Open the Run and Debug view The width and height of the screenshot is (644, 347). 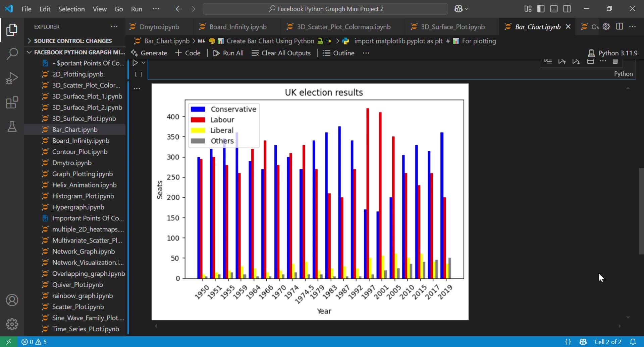(x=12, y=78)
